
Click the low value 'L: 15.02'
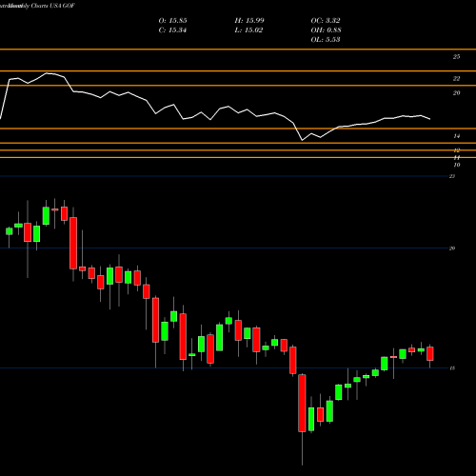(x=248, y=30)
